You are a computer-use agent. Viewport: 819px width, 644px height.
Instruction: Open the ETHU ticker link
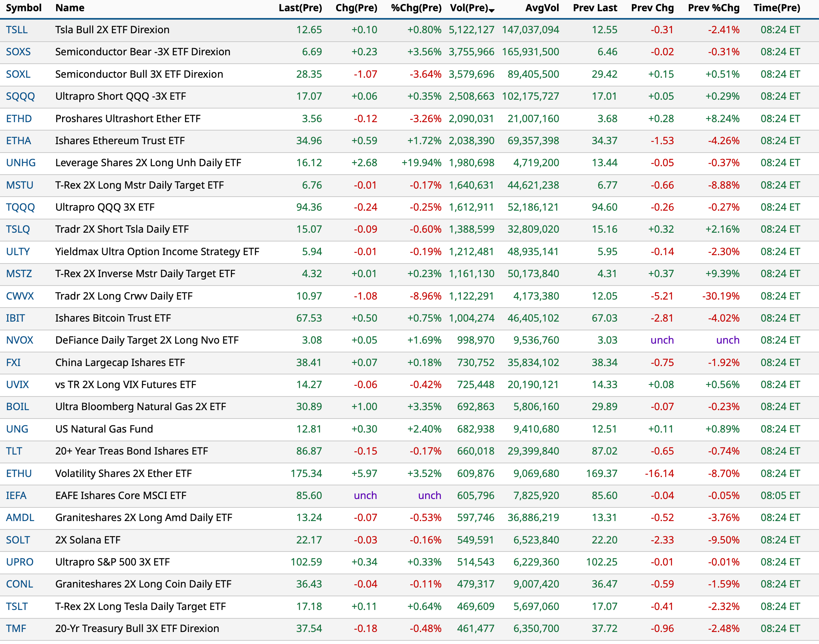click(x=19, y=474)
